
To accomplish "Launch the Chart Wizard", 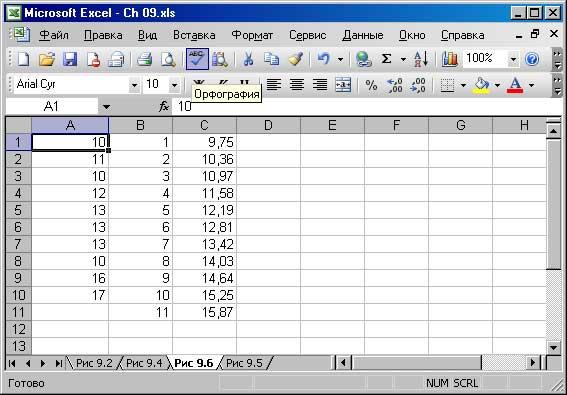I will [x=449, y=59].
